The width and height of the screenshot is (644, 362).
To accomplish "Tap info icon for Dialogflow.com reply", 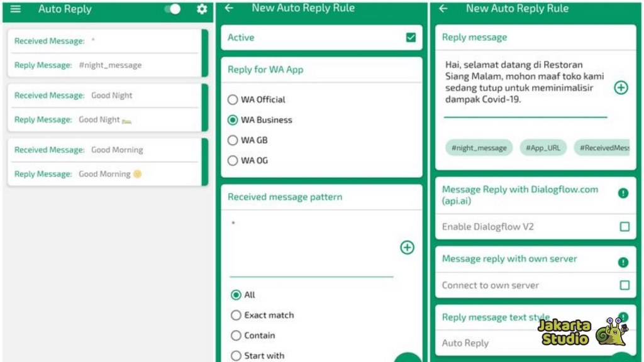I will tap(623, 193).
